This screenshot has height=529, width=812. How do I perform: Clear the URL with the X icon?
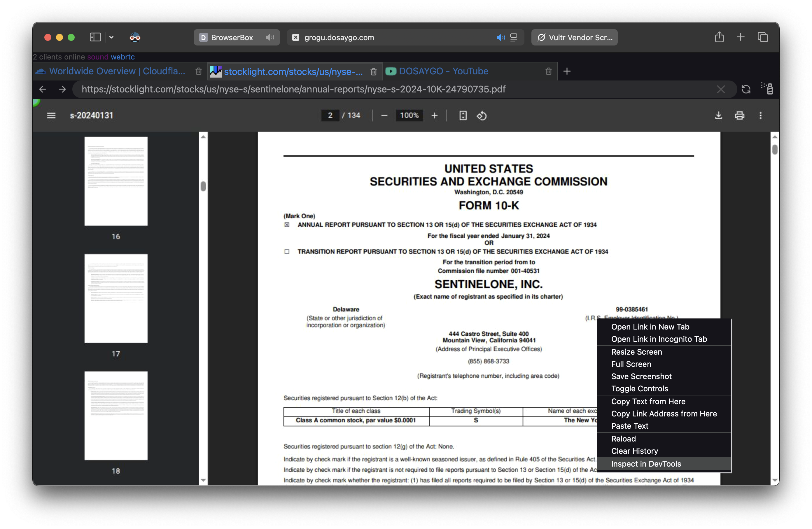click(721, 89)
